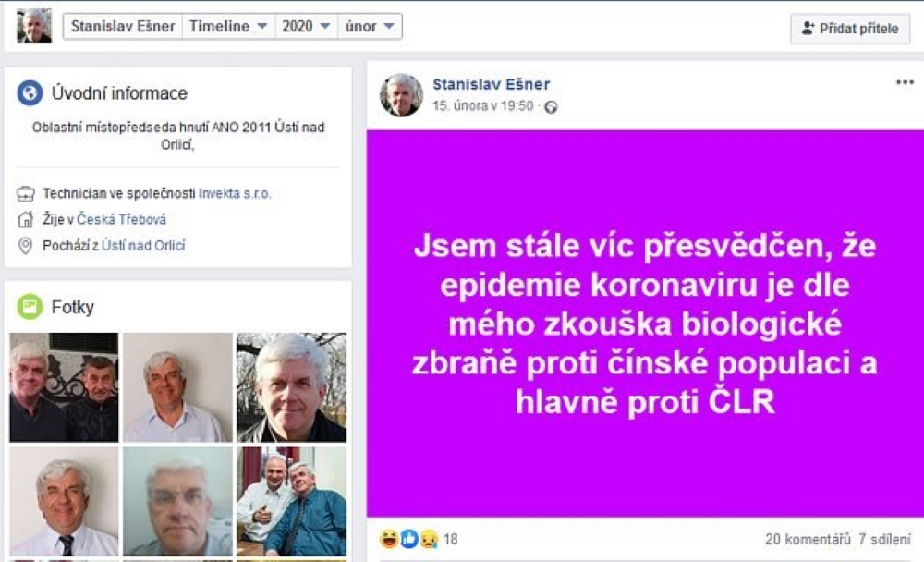
Task: Click the briefcase work icon
Action: coord(25,193)
